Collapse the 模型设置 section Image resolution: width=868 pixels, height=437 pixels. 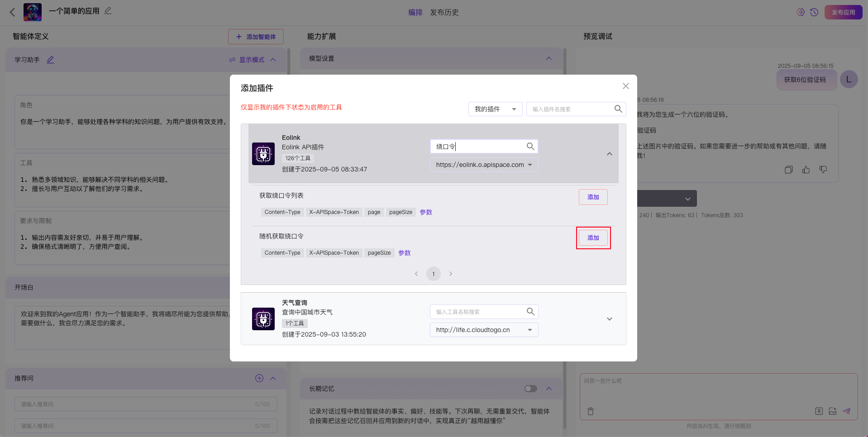pos(549,58)
